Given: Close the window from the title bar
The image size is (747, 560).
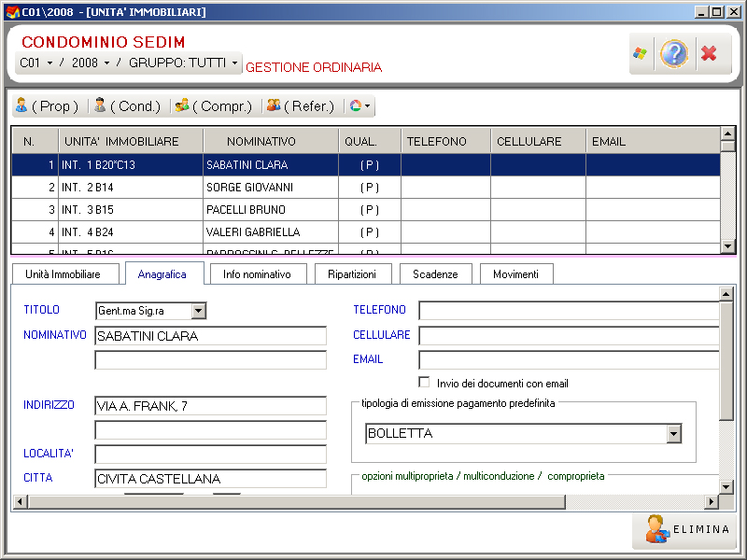Looking at the screenshot, I should click(x=733, y=12).
